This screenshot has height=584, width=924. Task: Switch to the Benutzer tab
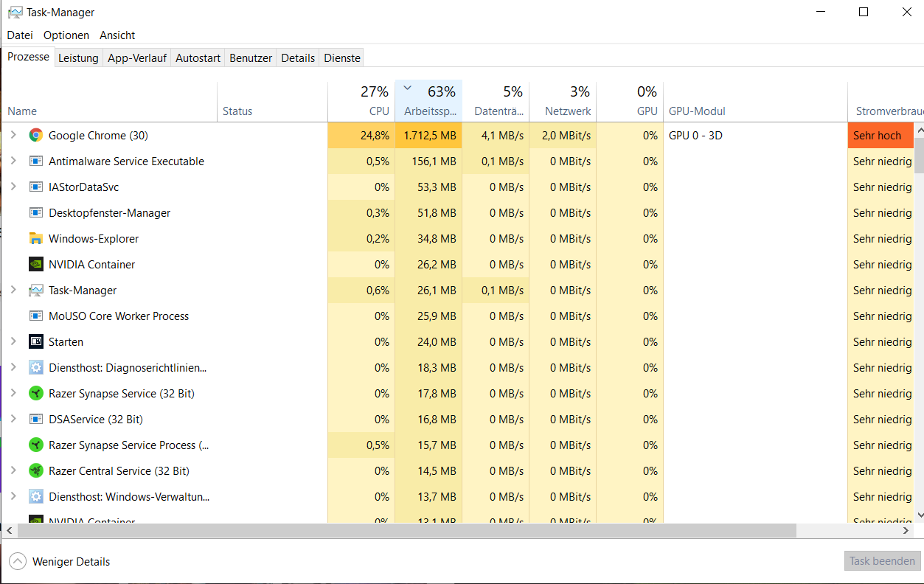pos(251,58)
